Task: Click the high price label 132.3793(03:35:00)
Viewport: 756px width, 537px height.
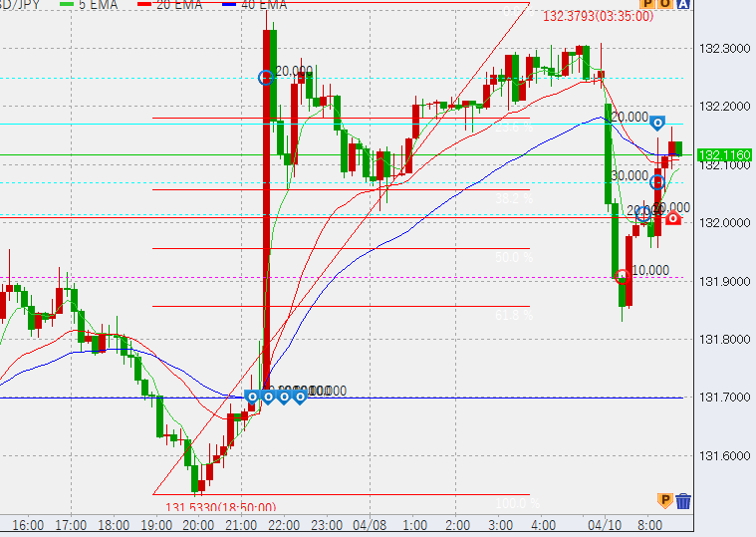Action: click(598, 16)
